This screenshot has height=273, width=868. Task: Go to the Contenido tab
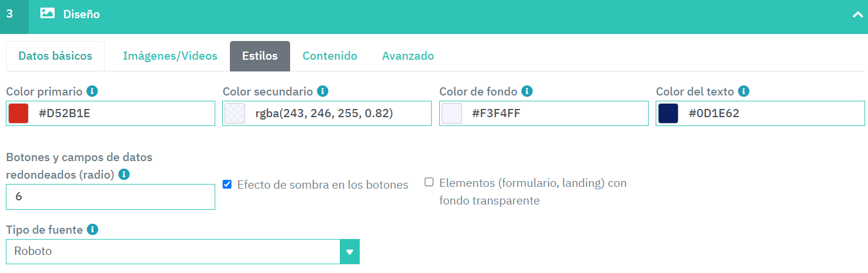click(329, 56)
